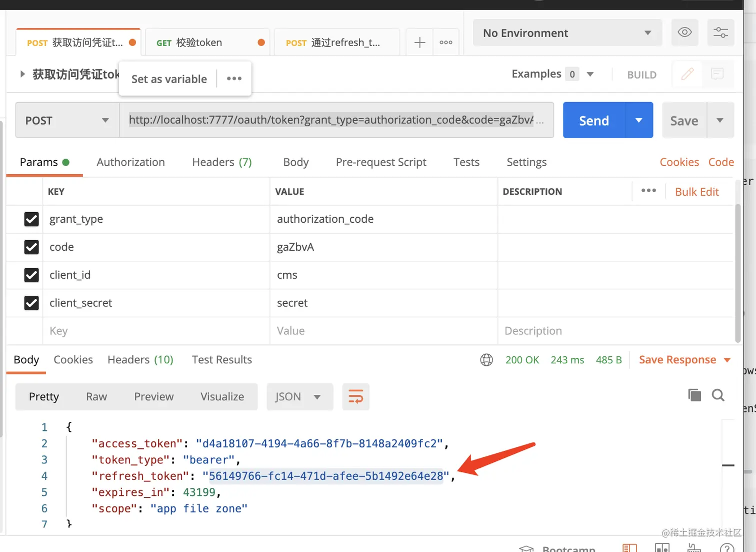Click the blue Send button
Viewport: 756px width, 552px height.
pyautogui.click(x=594, y=120)
